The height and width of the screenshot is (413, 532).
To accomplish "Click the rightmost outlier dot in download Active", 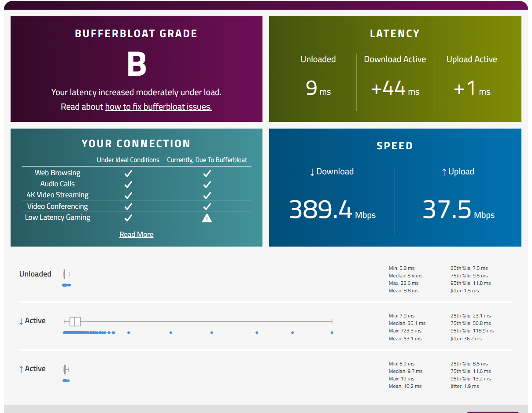I will (332, 332).
